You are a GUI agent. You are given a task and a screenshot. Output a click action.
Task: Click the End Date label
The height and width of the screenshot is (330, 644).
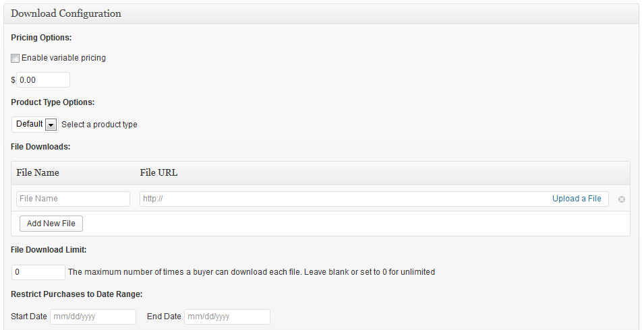coord(164,317)
